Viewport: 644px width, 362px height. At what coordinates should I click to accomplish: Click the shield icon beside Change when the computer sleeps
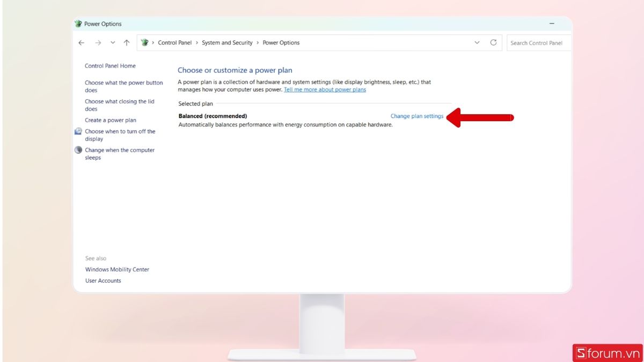tap(78, 150)
